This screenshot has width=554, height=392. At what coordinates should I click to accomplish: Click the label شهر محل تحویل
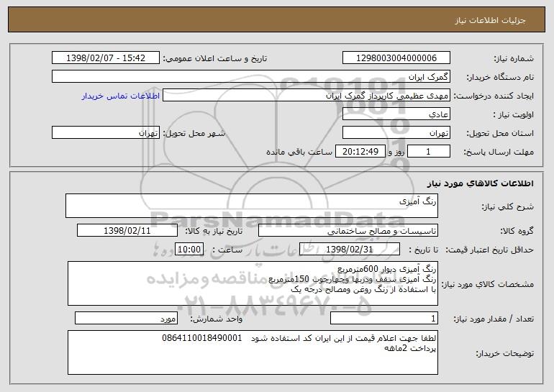click(x=194, y=134)
